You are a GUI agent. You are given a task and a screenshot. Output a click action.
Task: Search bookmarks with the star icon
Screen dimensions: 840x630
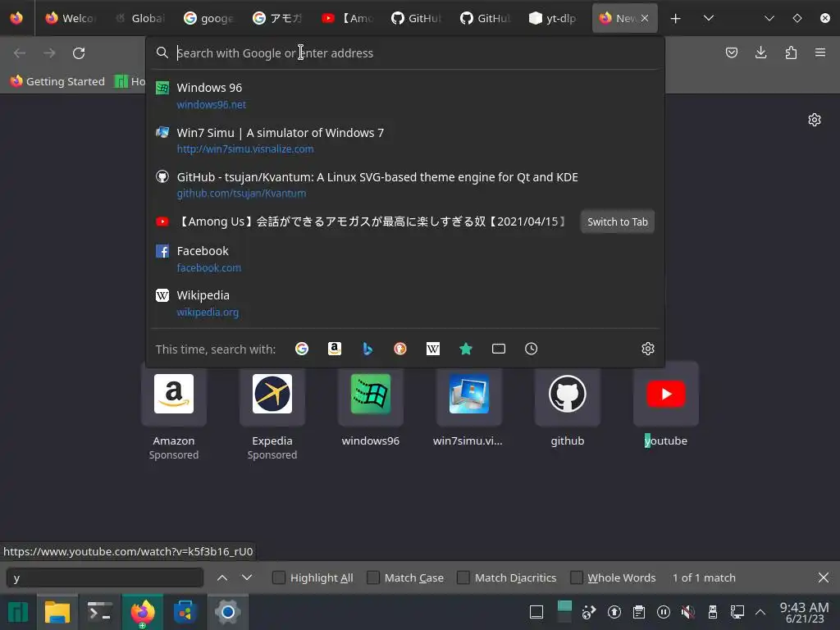coord(466,349)
